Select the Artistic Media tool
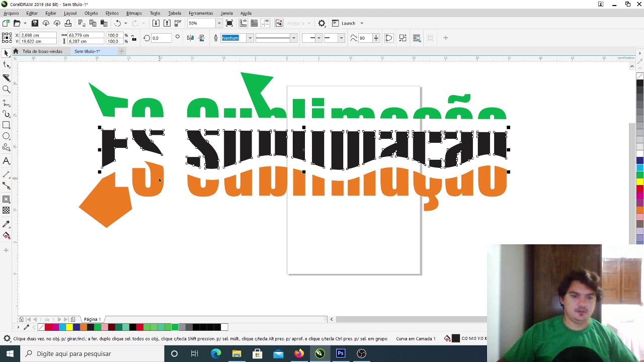 pyautogui.click(x=6, y=114)
